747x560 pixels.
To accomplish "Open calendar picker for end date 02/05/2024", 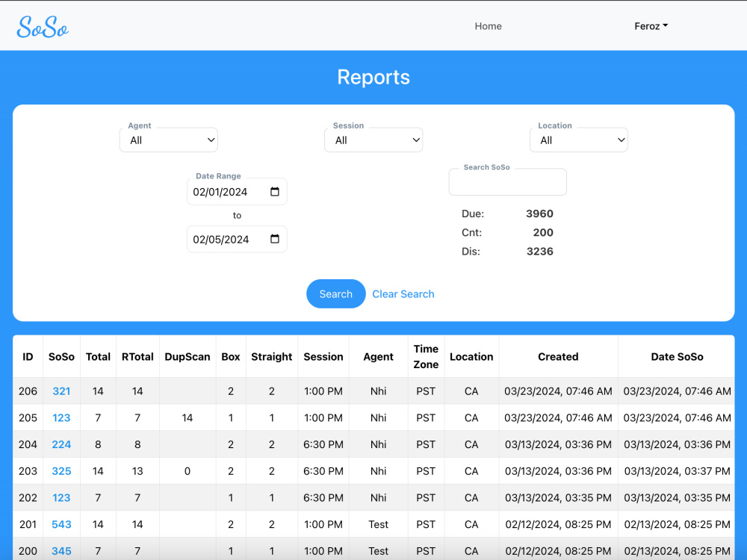I will tap(274, 239).
